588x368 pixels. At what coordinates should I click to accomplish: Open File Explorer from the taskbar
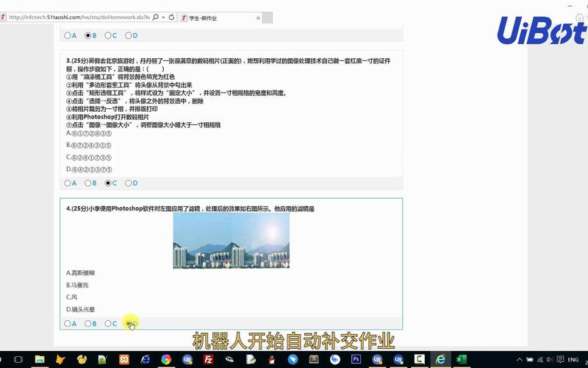40,359
